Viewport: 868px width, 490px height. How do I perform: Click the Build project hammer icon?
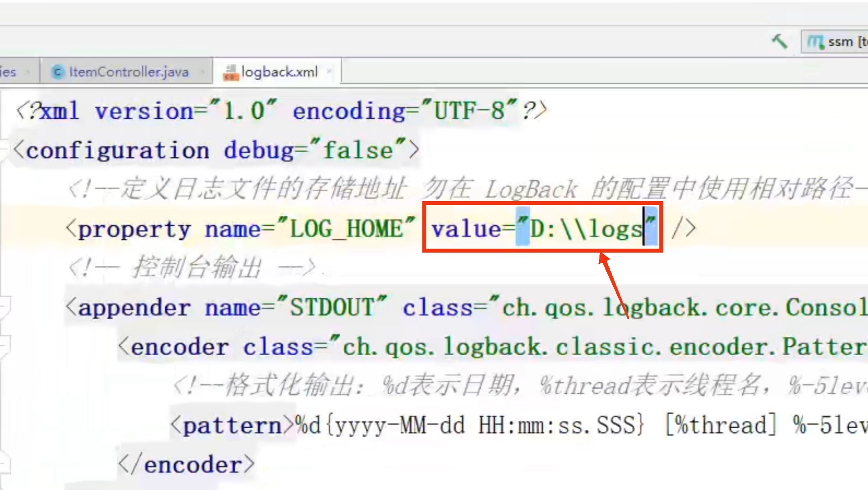pyautogui.click(x=779, y=42)
